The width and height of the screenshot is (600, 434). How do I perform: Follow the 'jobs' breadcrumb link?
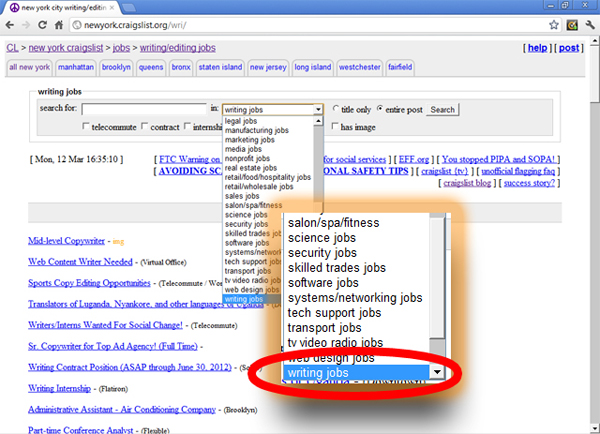tap(121, 48)
